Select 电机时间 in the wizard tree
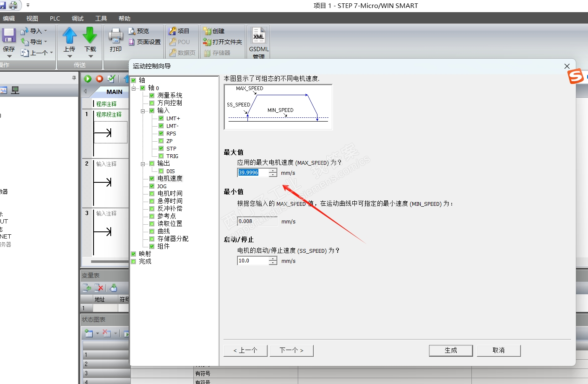 pyautogui.click(x=170, y=194)
